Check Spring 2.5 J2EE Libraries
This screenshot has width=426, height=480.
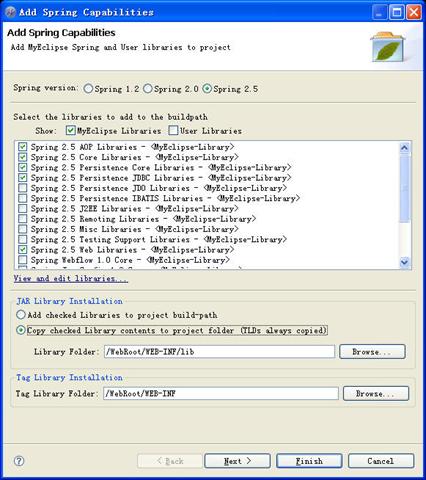click(23, 209)
